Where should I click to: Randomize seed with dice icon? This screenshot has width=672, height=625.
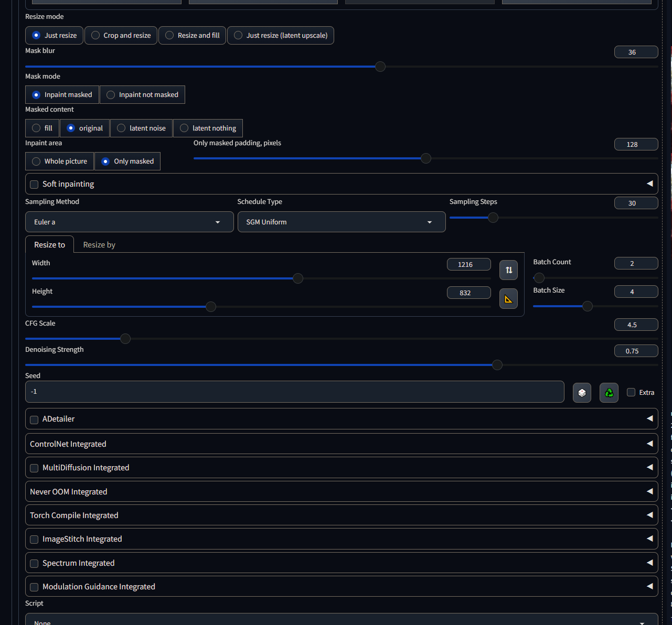582,393
